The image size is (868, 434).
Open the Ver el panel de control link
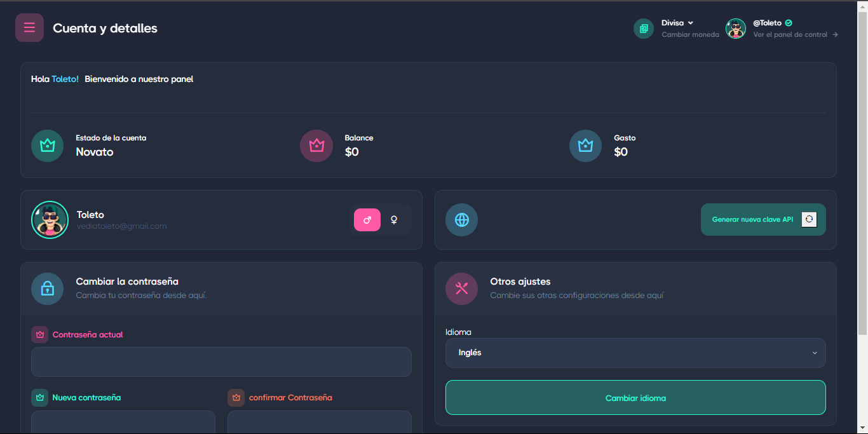coord(796,35)
